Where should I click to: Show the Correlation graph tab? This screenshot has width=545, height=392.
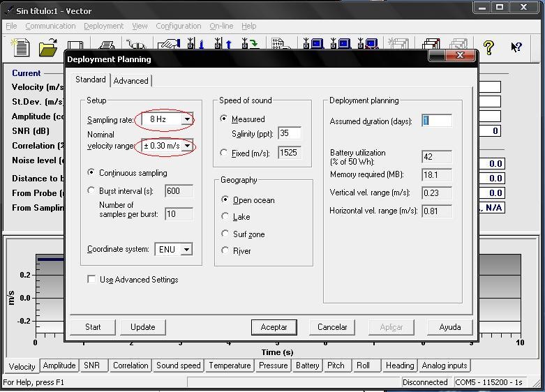click(x=130, y=365)
